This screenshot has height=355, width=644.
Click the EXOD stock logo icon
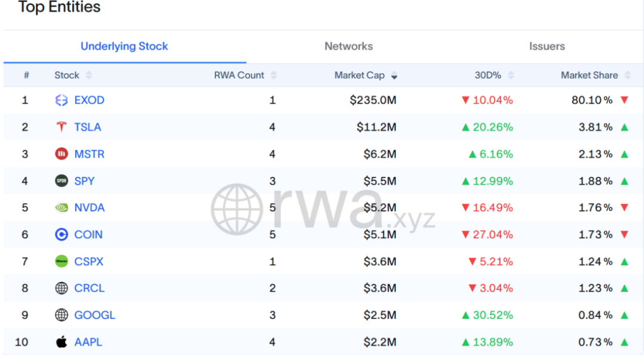(x=61, y=100)
